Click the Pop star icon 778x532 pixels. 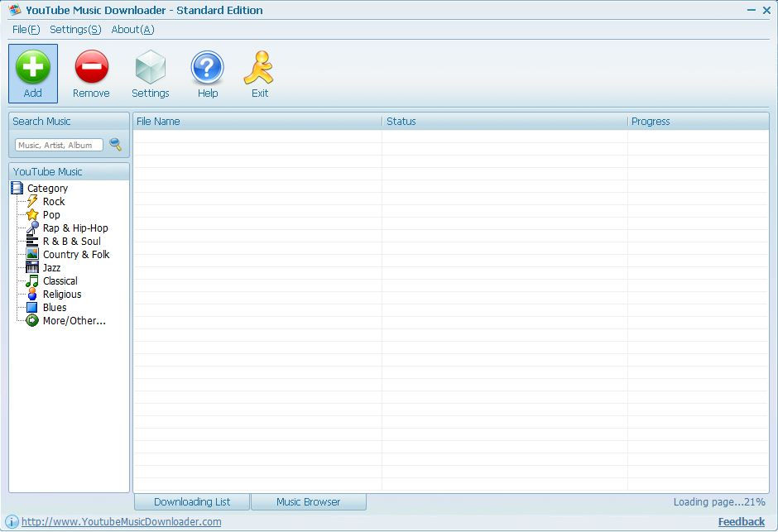click(x=32, y=214)
